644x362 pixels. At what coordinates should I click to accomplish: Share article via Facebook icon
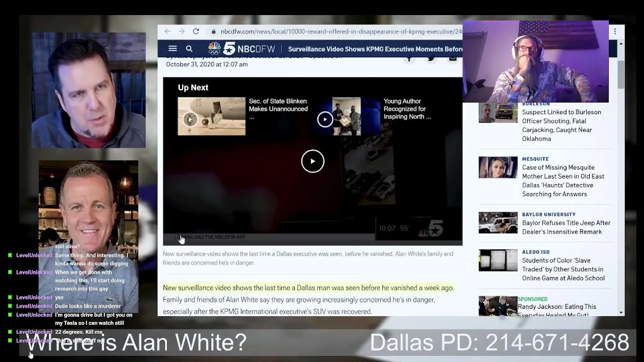pyautogui.click(x=409, y=58)
